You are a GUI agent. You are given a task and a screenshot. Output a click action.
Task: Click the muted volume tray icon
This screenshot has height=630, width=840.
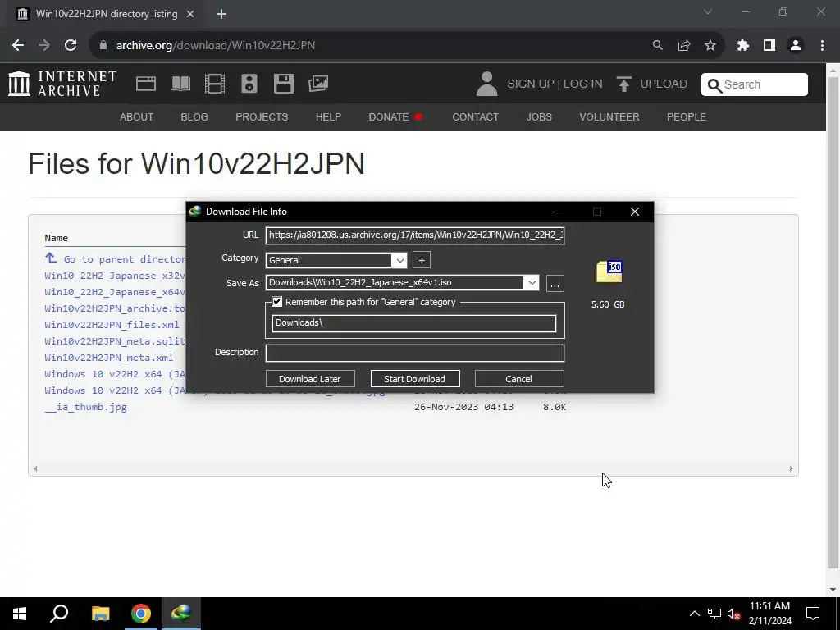coord(734,614)
